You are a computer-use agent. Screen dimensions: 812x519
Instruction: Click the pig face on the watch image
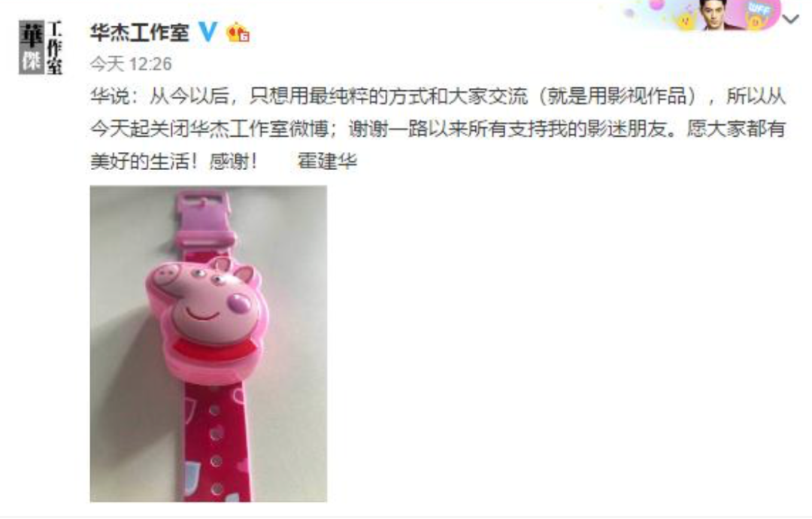pos(208,305)
